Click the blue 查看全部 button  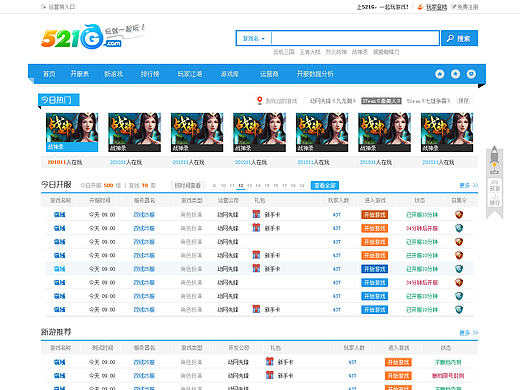pyautogui.click(x=325, y=185)
